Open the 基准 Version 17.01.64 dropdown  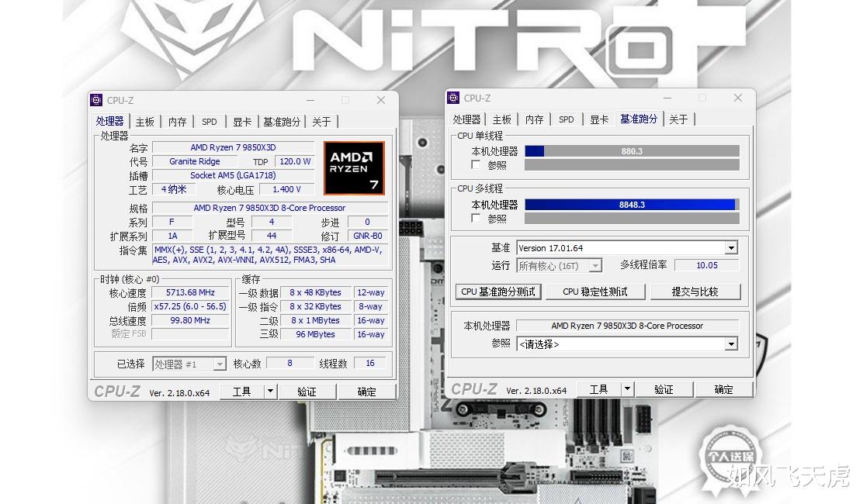pyautogui.click(x=731, y=248)
